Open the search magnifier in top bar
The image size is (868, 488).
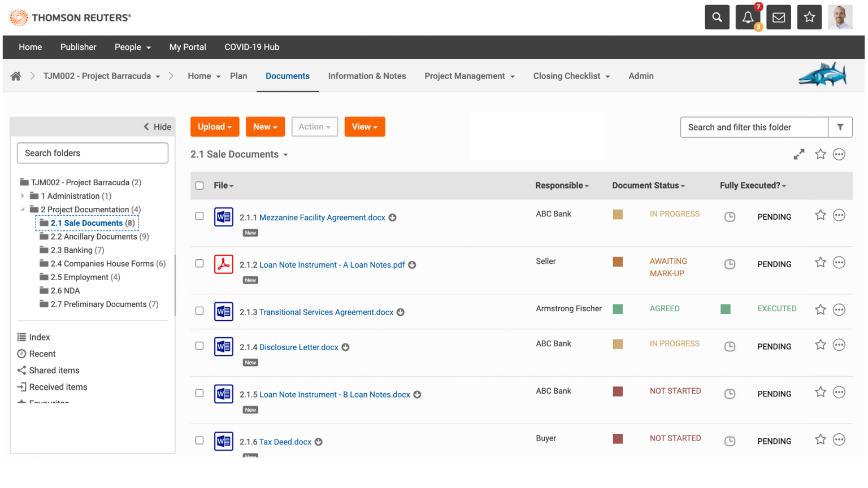[717, 18]
